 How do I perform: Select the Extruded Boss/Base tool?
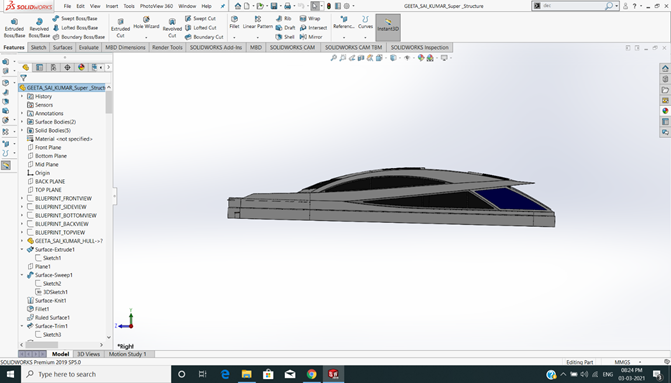15,28
